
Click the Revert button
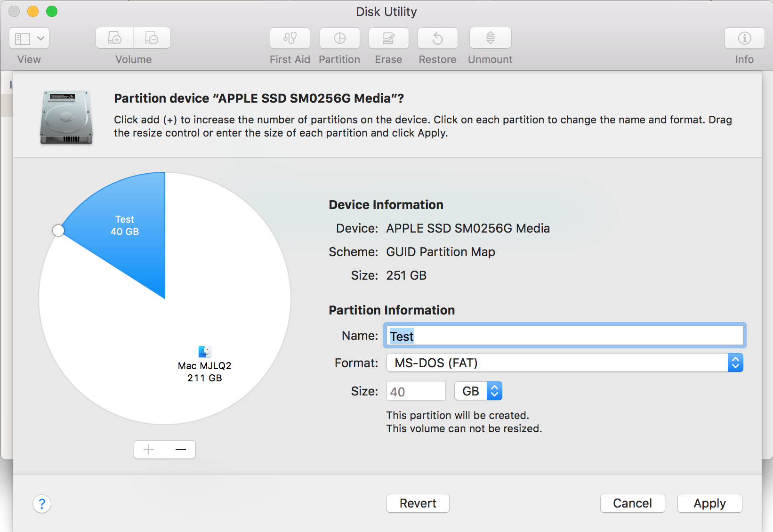pos(418,503)
